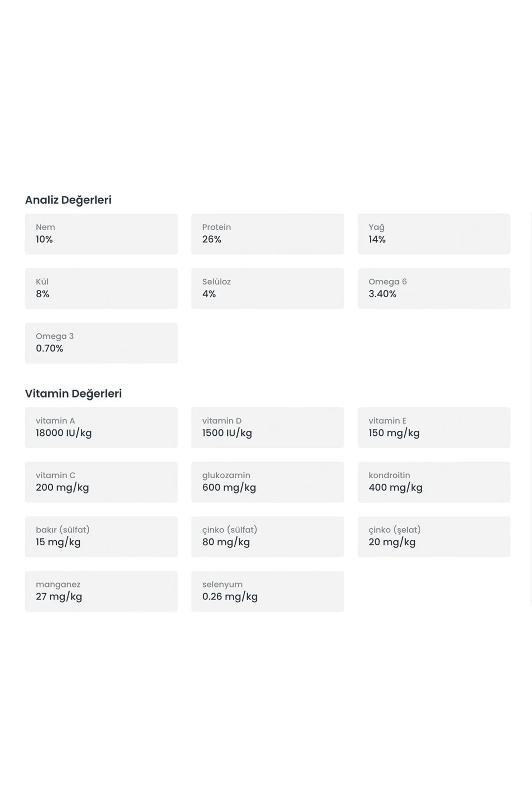This screenshot has width=532, height=798.
Task: Click the kondroitin 400 mg/kg card
Action: click(434, 482)
